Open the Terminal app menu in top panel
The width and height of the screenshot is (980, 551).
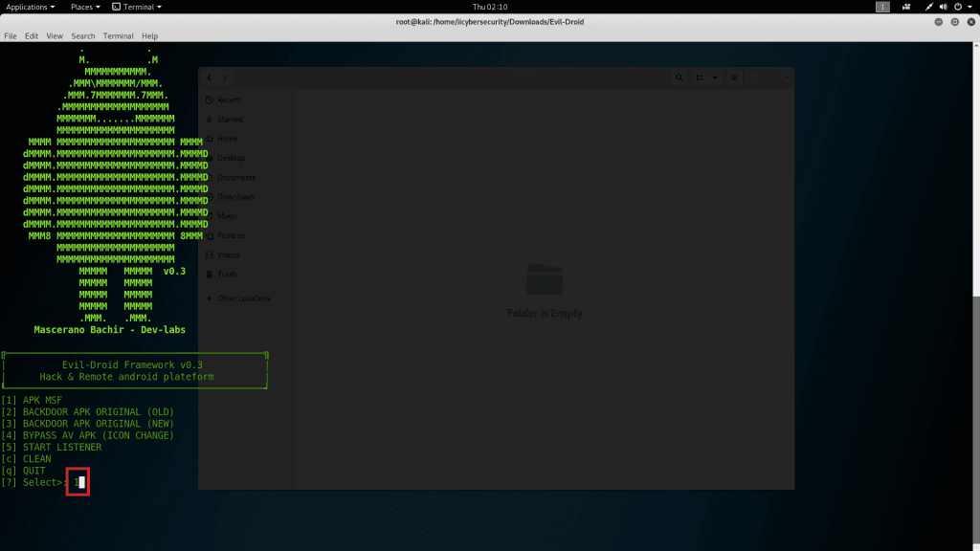[137, 7]
